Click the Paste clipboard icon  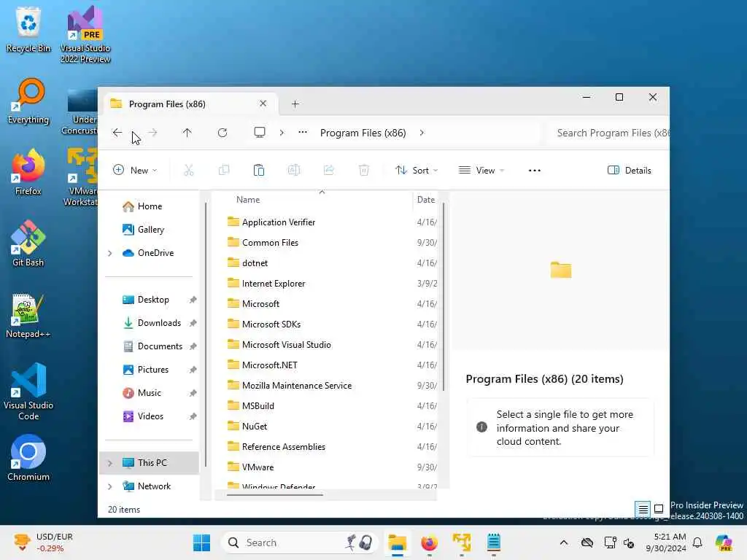coord(259,170)
